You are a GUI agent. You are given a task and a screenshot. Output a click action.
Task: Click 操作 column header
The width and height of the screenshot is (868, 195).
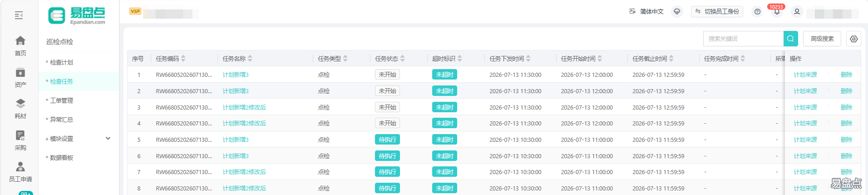pyautogui.click(x=795, y=59)
